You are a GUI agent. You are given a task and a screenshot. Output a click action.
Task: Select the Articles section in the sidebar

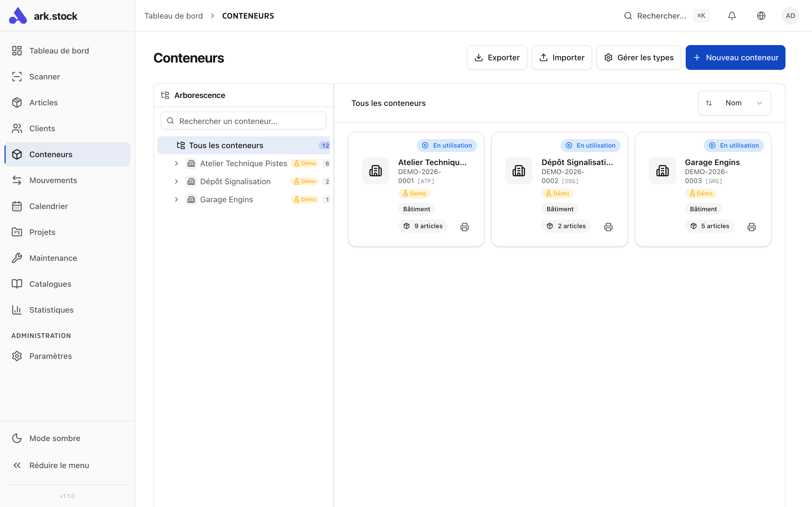click(x=43, y=102)
